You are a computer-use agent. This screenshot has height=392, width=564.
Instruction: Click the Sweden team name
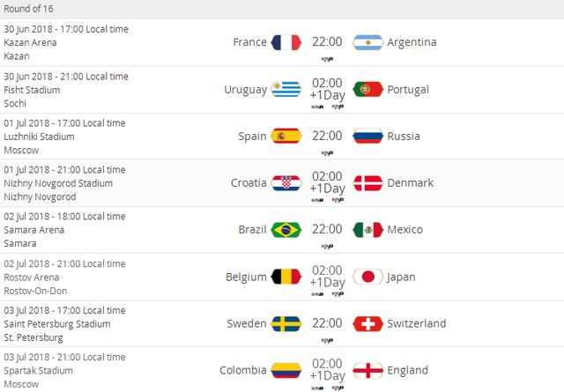[x=247, y=323]
